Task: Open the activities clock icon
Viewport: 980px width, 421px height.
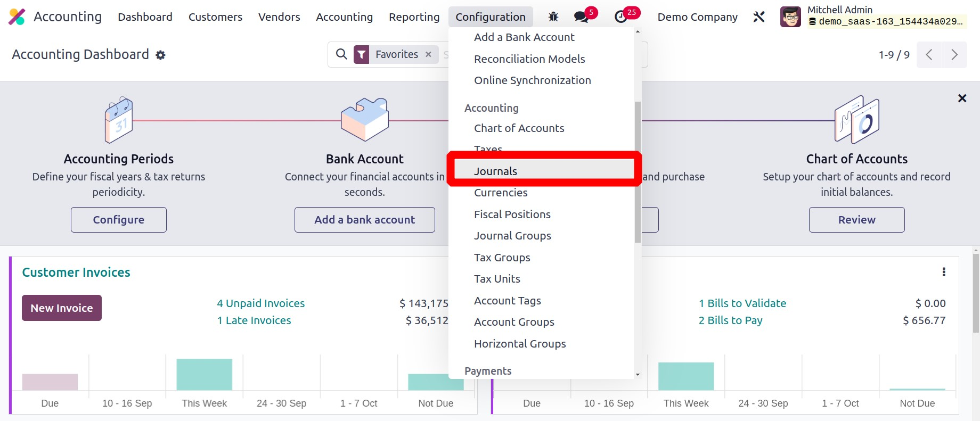Action: pos(621,17)
